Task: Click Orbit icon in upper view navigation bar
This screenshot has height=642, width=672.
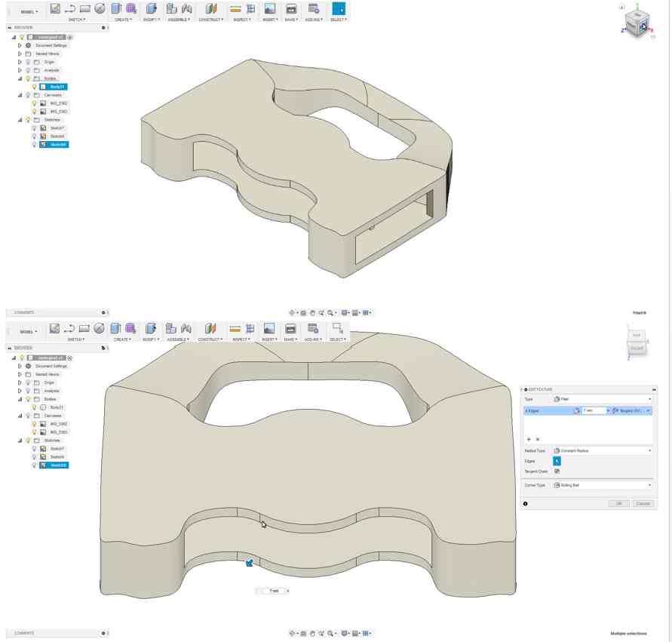Action: point(293,313)
